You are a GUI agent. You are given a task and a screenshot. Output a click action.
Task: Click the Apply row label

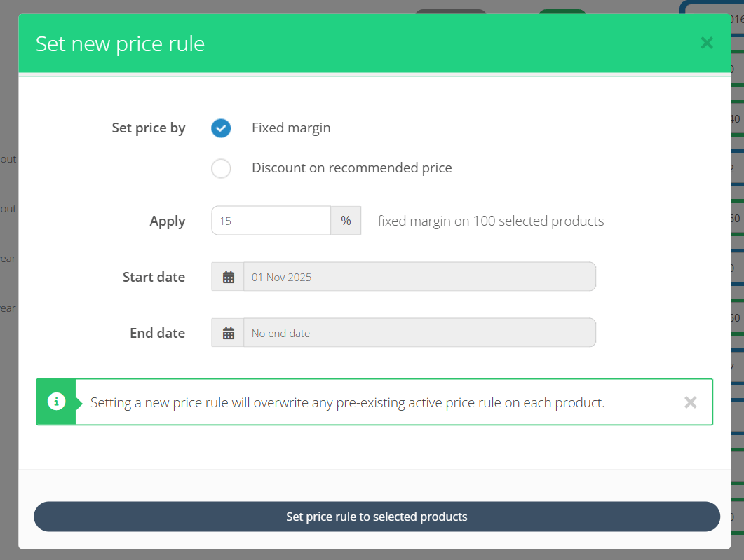(167, 221)
